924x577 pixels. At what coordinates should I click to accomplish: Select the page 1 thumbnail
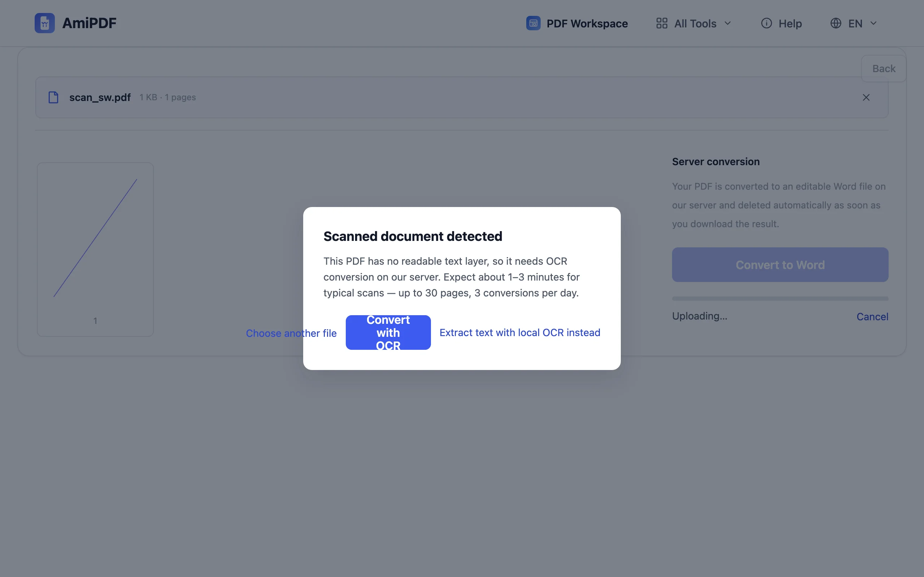pos(95,250)
